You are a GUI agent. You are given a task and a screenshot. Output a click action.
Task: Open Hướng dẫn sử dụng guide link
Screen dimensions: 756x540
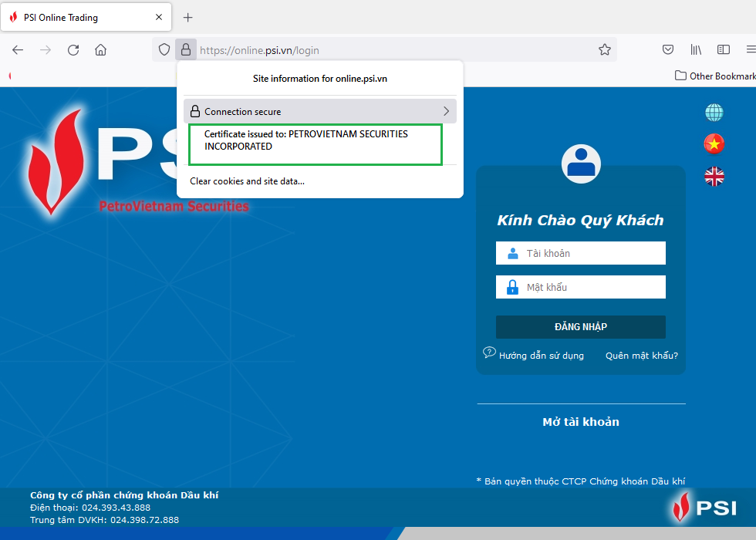click(x=542, y=356)
